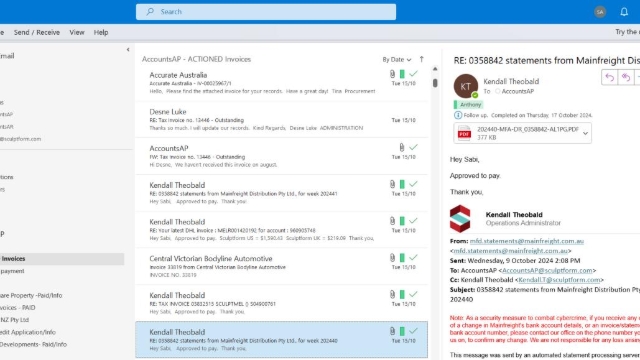Select the Property -Paid/Info folder

31,296
